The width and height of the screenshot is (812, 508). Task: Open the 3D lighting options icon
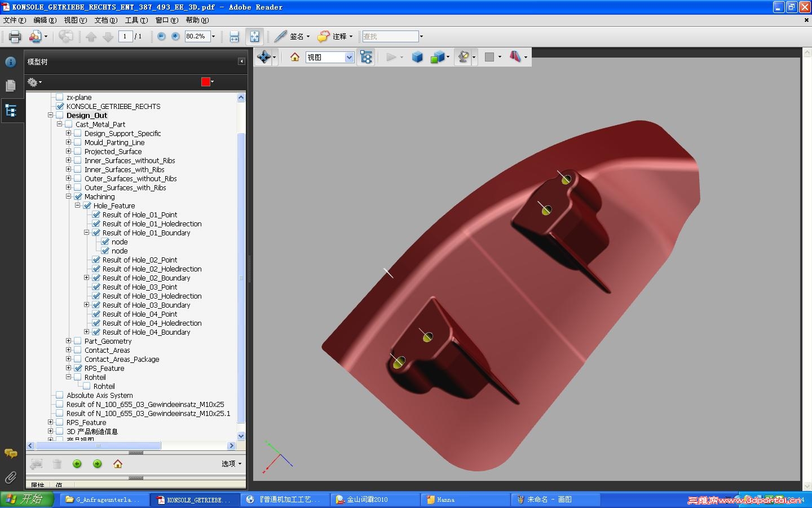click(464, 57)
